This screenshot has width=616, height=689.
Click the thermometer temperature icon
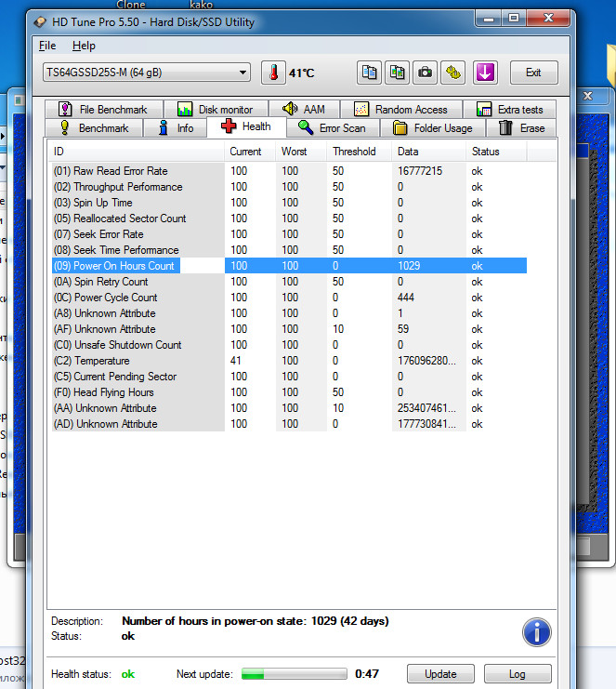coord(273,73)
